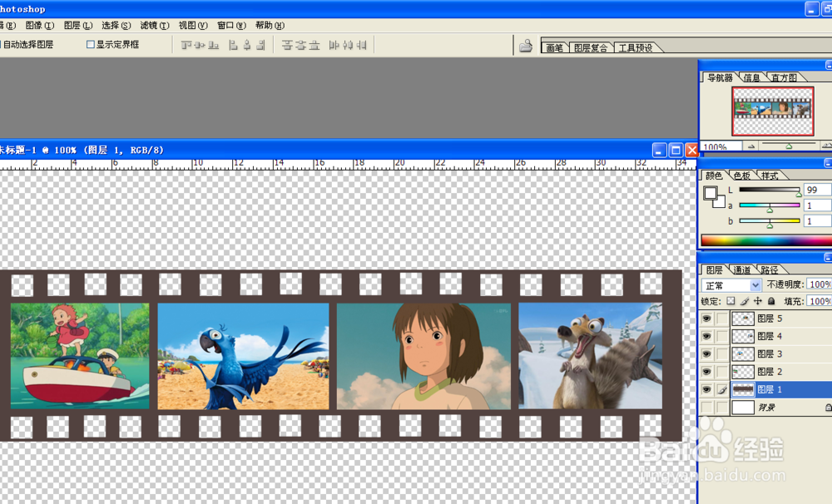Click the L lightness slider in Color panel

click(770, 190)
